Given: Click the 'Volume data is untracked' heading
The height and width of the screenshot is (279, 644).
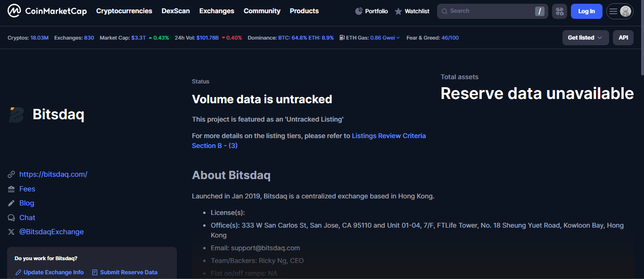Looking at the screenshot, I should (262, 99).
